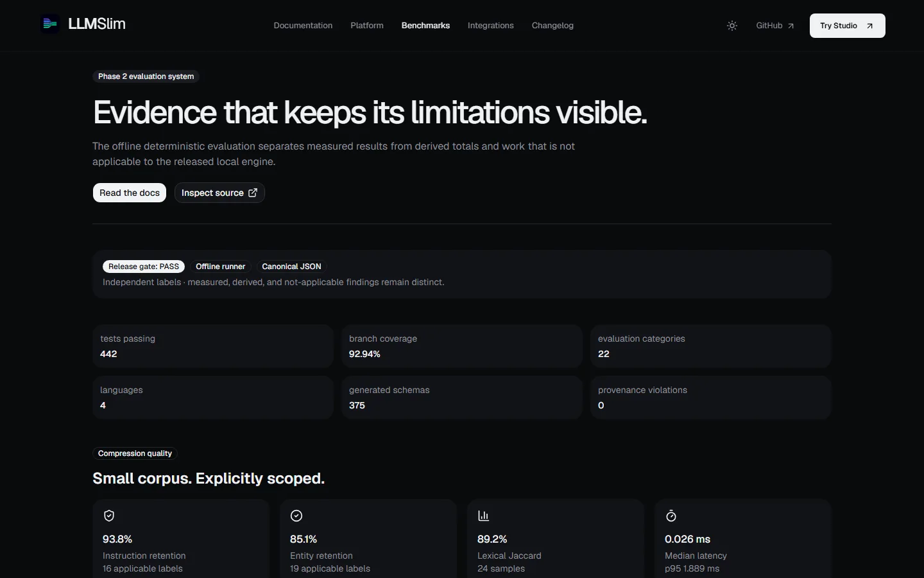Toggle the light/dark theme sun icon
Image resolution: width=924 pixels, height=578 pixels.
click(x=732, y=26)
